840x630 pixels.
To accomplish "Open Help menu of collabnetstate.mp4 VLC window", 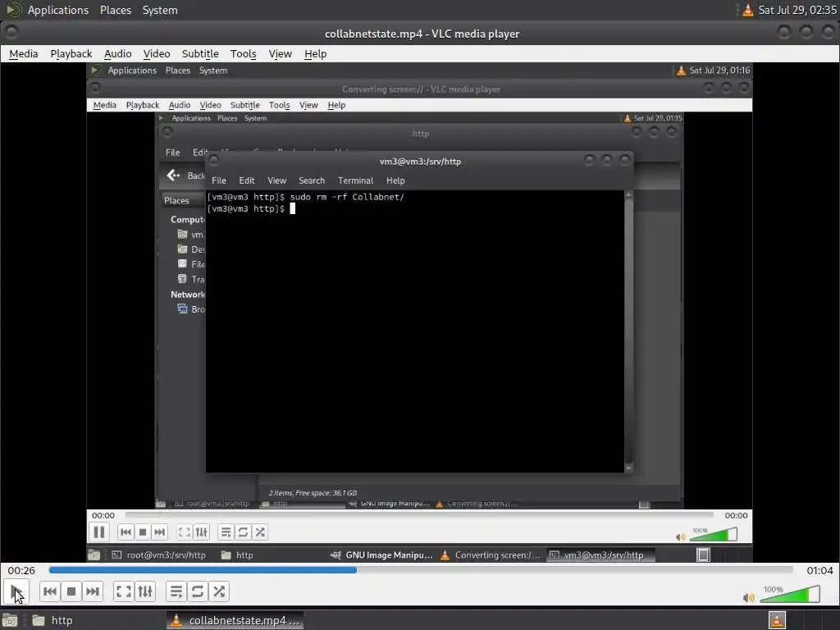I will pyautogui.click(x=316, y=53).
